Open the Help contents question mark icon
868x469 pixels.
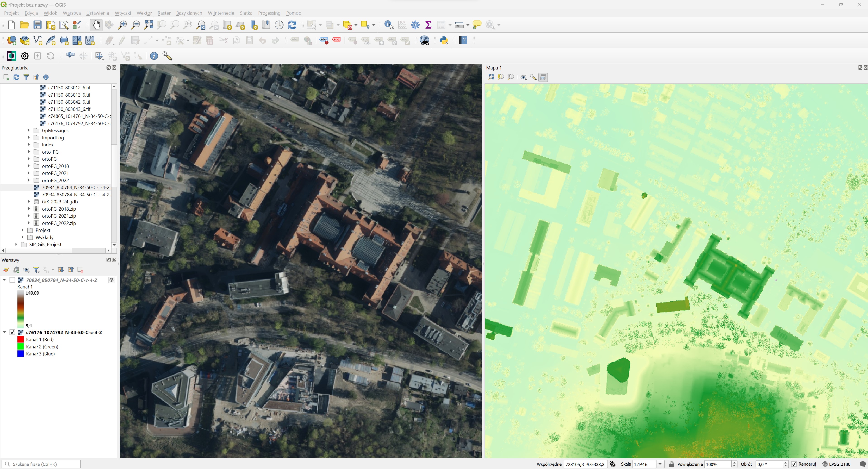[x=463, y=40]
